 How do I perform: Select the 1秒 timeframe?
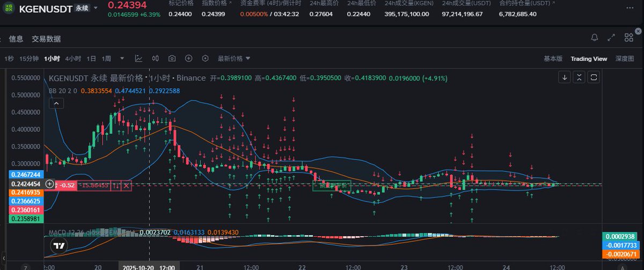coord(9,59)
